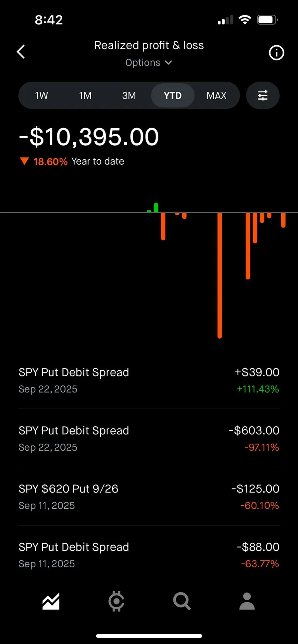Viewport: 298px width, 644px height.
Task: Select the 1M time range
Action: point(85,95)
